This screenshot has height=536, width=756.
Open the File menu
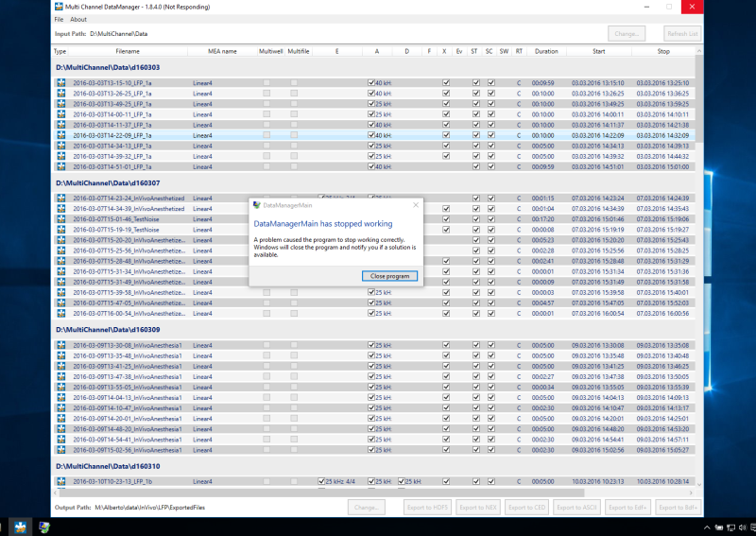tap(59, 19)
